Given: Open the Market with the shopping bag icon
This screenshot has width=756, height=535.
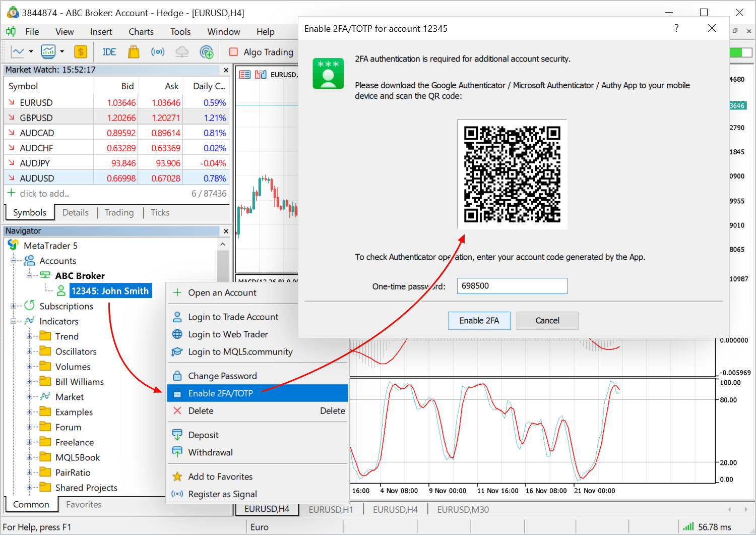Looking at the screenshot, I should pos(134,51).
